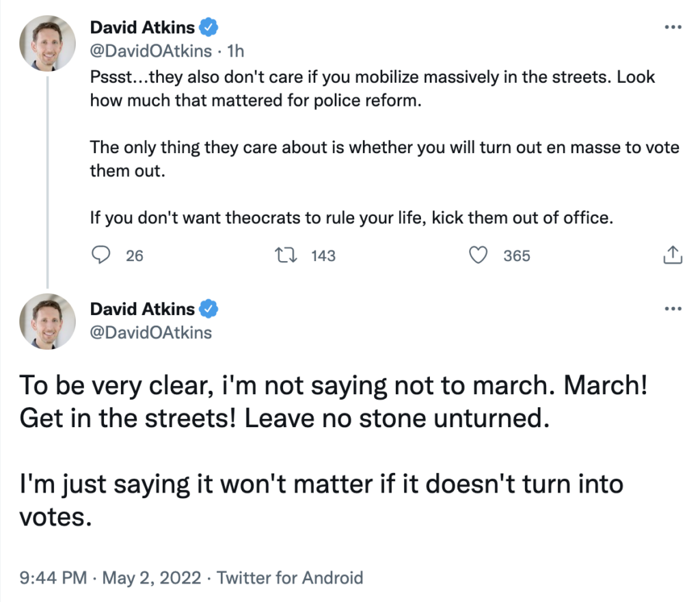Open three-dot menu on first tweet
This screenshot has width=700, height=602.
(x=673, y=27)
